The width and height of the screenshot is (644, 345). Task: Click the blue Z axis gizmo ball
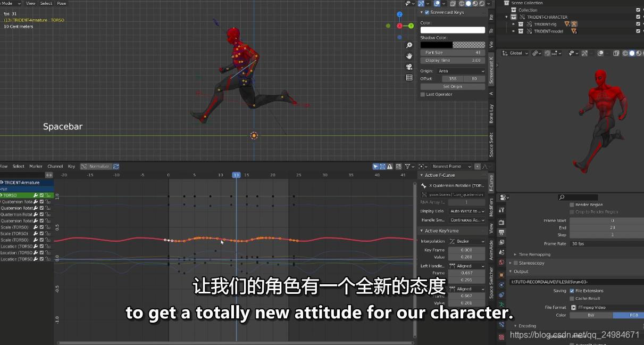(x=399, y=14)
